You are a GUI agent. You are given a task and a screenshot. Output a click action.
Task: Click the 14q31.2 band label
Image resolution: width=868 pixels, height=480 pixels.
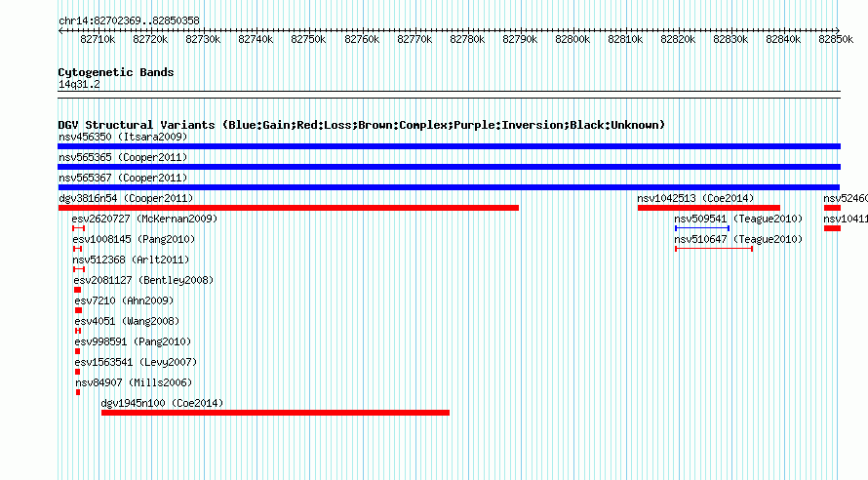[79, 84]
